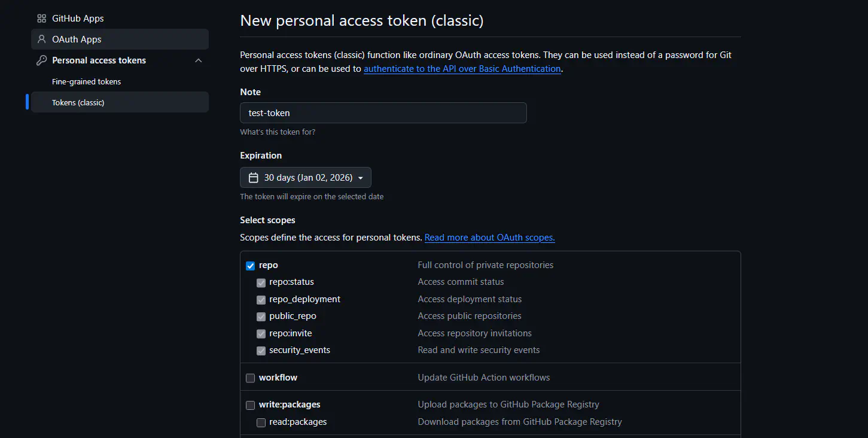Click the GitHub Apps grid icon
Image resolution: width=868 pixels, height=438 pixels.
41,19
